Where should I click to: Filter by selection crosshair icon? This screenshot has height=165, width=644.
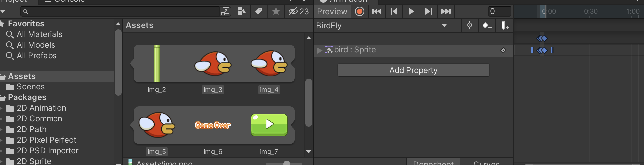point(469,25)
